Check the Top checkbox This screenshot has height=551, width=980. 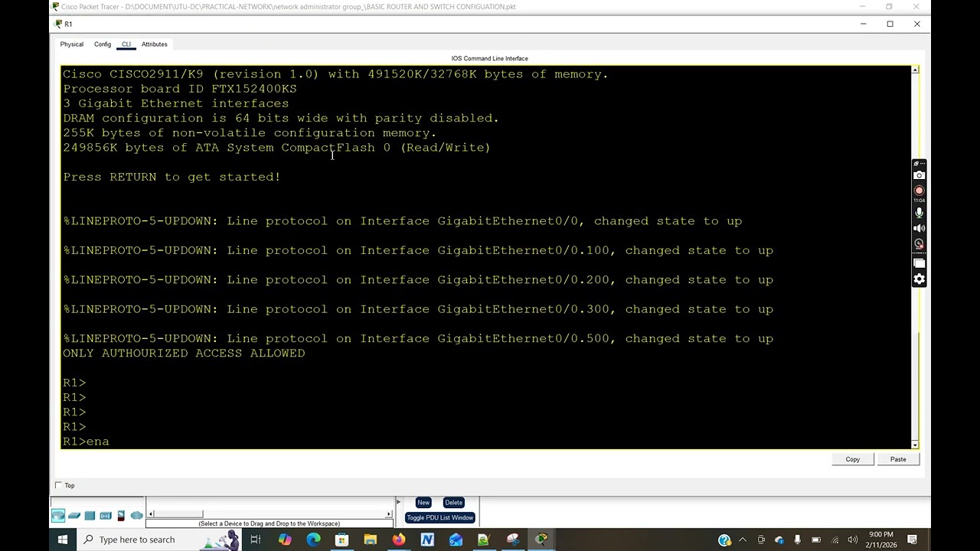click(x=58, y=485)
